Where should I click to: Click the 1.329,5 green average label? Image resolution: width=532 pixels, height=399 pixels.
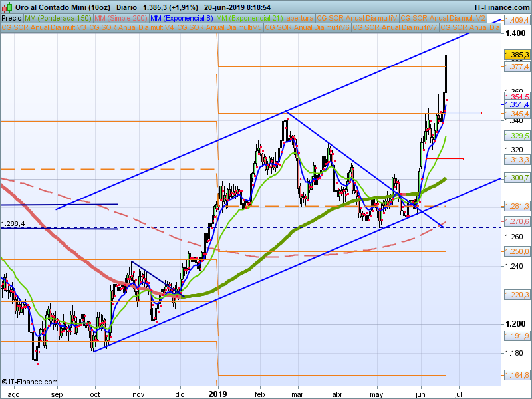(x=517, y=136)
